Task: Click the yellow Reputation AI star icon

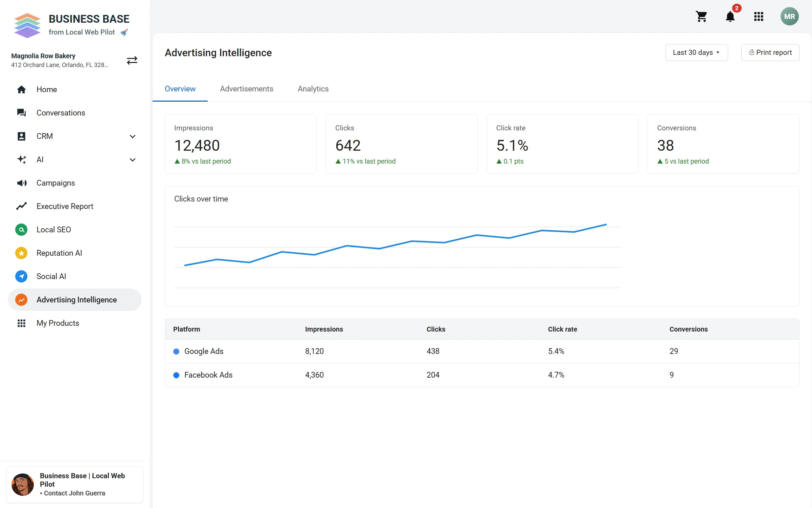Action: (21, 253)
